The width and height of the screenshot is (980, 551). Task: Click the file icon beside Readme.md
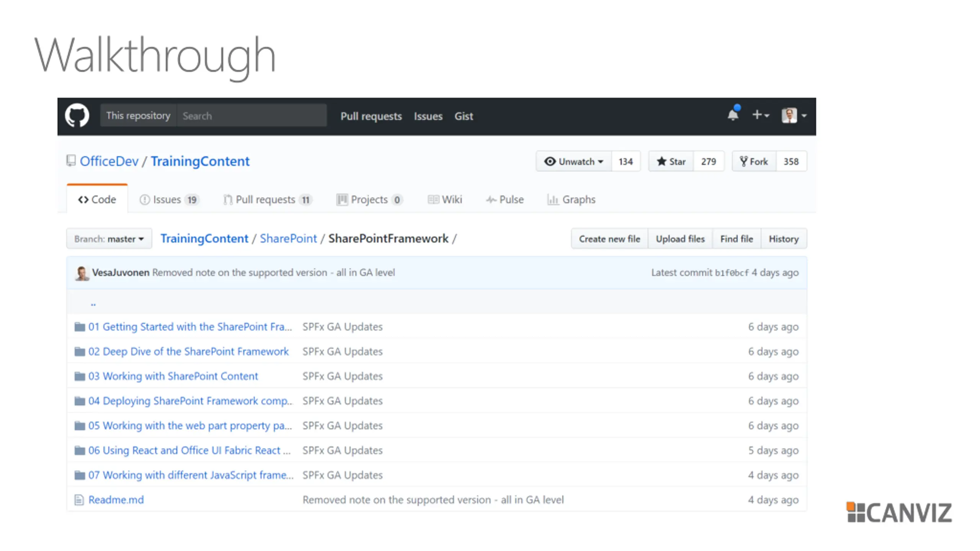pos(79,500)
